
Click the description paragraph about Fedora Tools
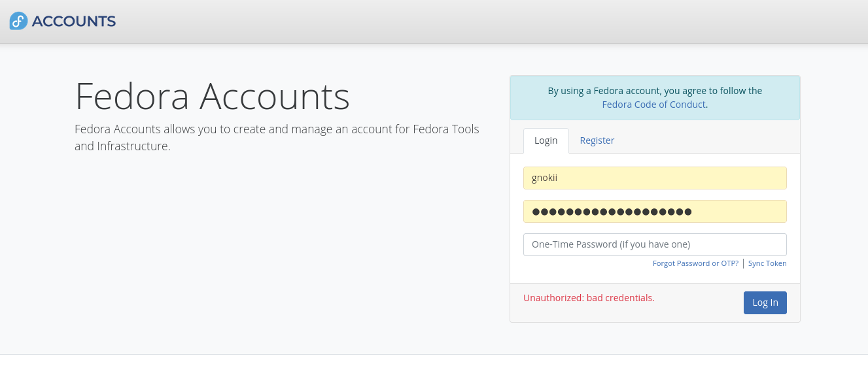[x=277, y=138]
